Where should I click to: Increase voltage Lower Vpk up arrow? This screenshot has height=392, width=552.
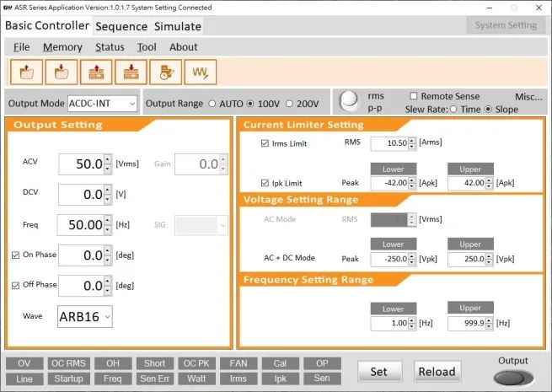point(412,256)
